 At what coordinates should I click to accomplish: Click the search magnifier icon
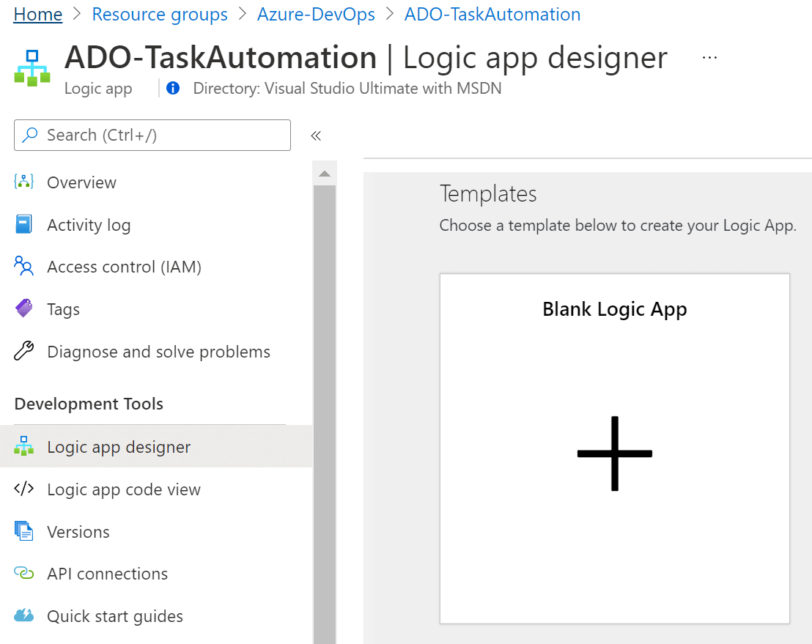(x=30, y=135)
